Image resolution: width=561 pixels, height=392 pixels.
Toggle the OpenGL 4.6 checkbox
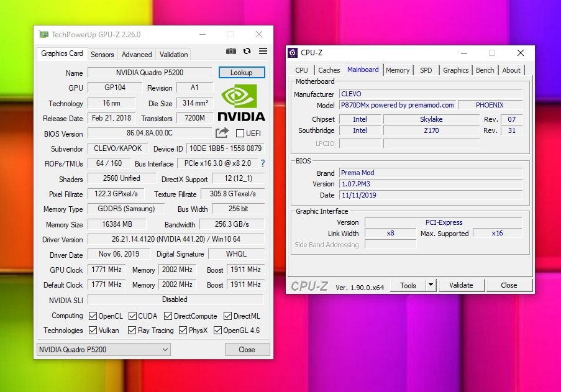coord(217,330)
